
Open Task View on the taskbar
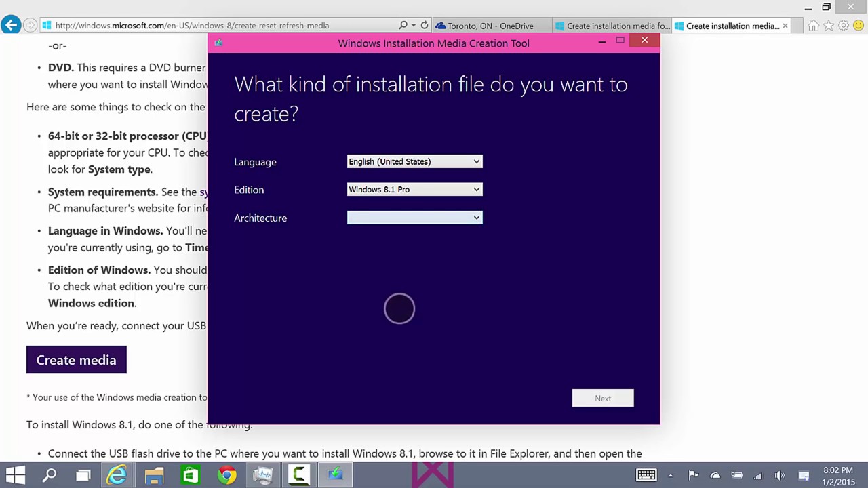click(x=83, y=475)
